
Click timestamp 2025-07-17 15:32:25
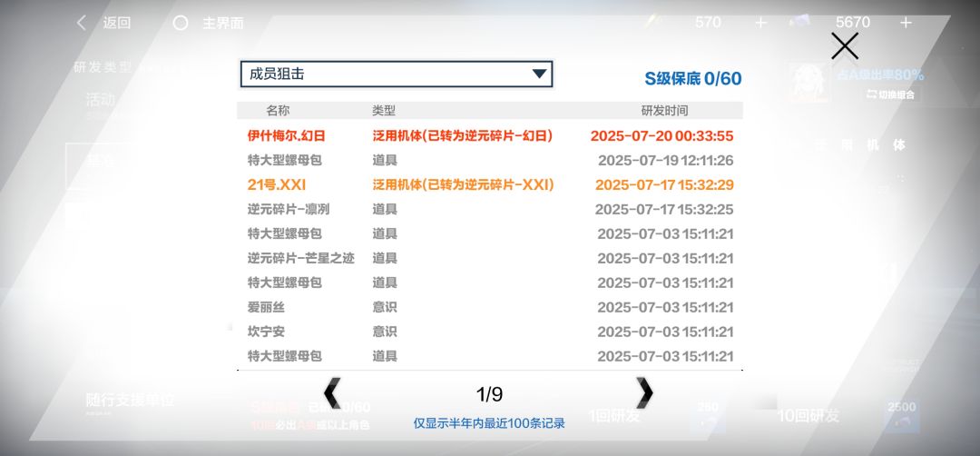pyautogui.click(x=664, y=210)
